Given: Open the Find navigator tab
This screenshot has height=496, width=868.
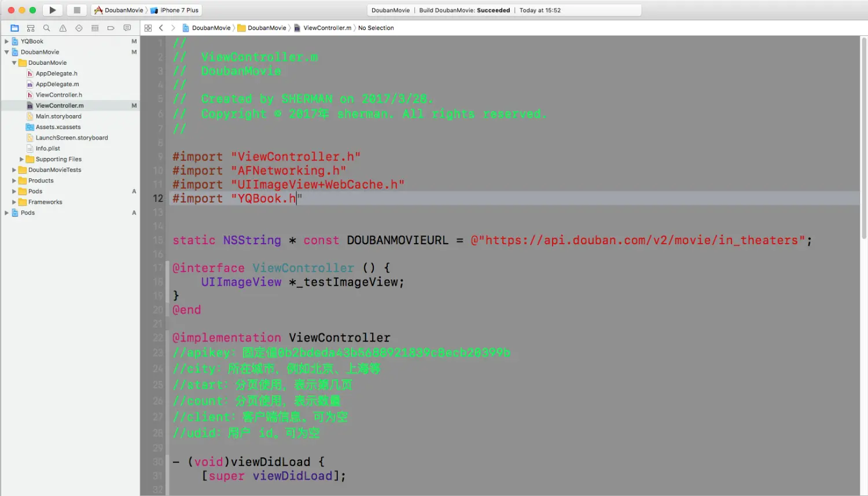Looking at the screenshot, I should coord(47,28).
